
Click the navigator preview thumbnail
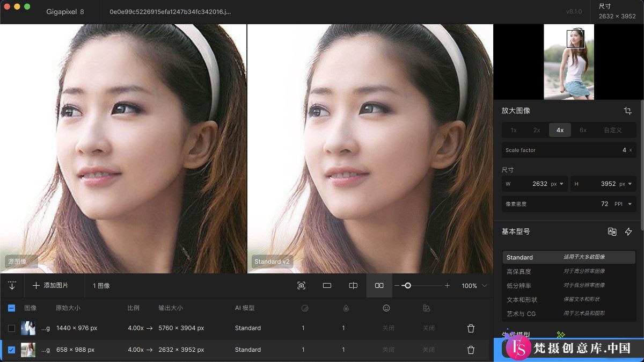pos(569,62)
